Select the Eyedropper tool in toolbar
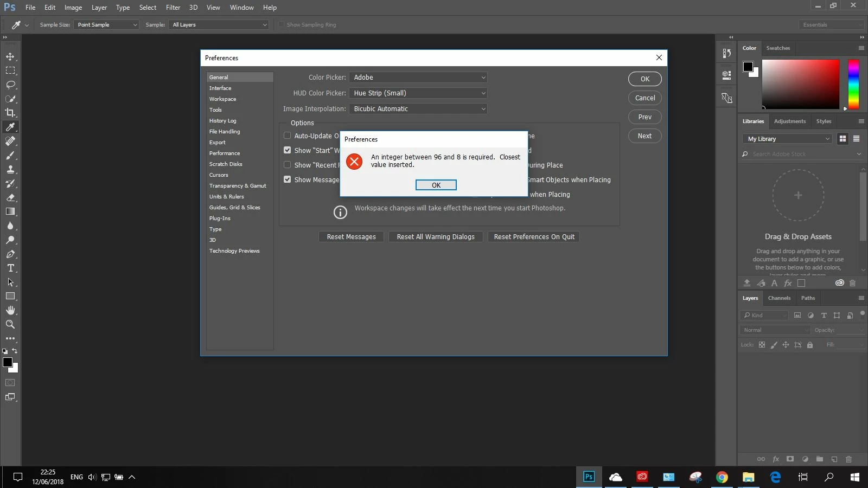This screenshot has height=488, width=868. tap(10, 127)
